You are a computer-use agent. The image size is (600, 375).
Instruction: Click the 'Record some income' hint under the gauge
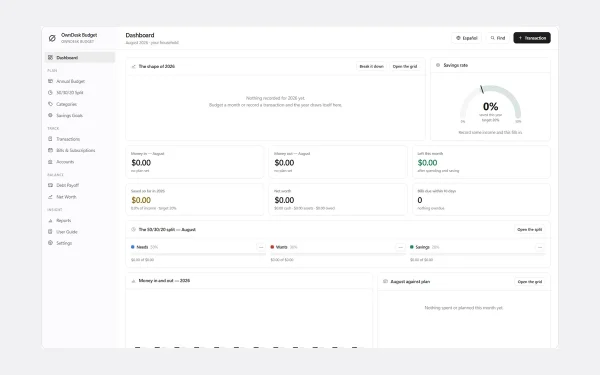coord(490,132)
